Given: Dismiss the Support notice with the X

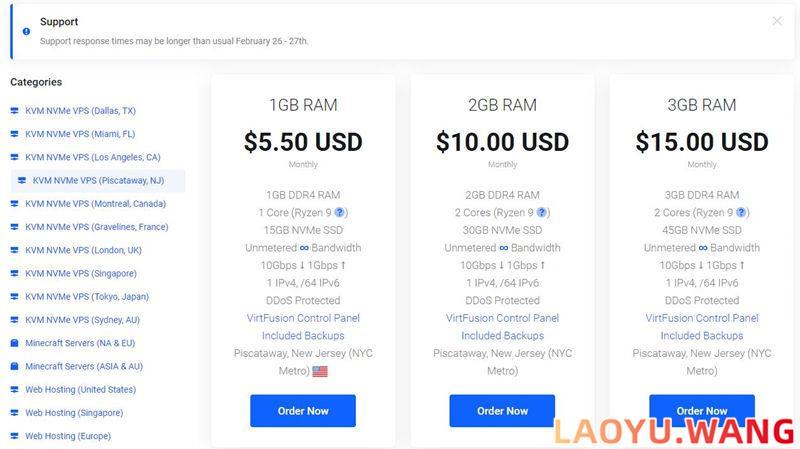Looking at the screenshot, I should (x=777, y=21).
